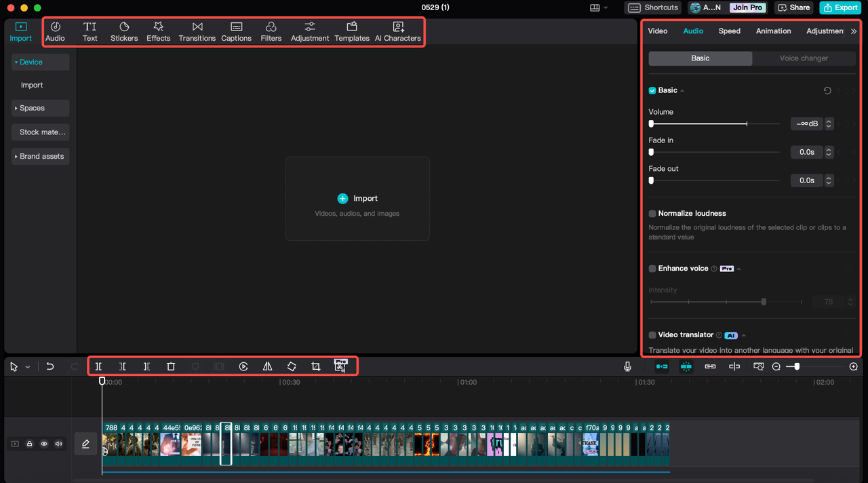Toggle the preview axis split icon
This screenshot has width=868, height=483.
(734, 366)
